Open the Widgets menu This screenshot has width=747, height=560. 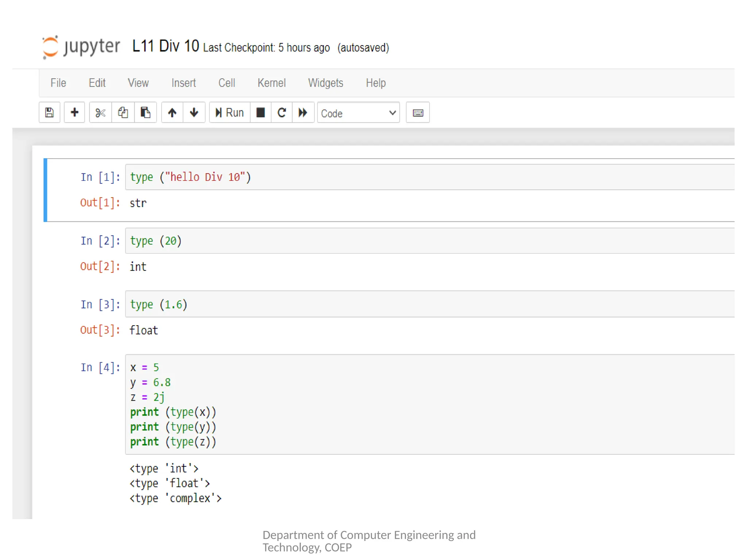[x=325, y=83]
